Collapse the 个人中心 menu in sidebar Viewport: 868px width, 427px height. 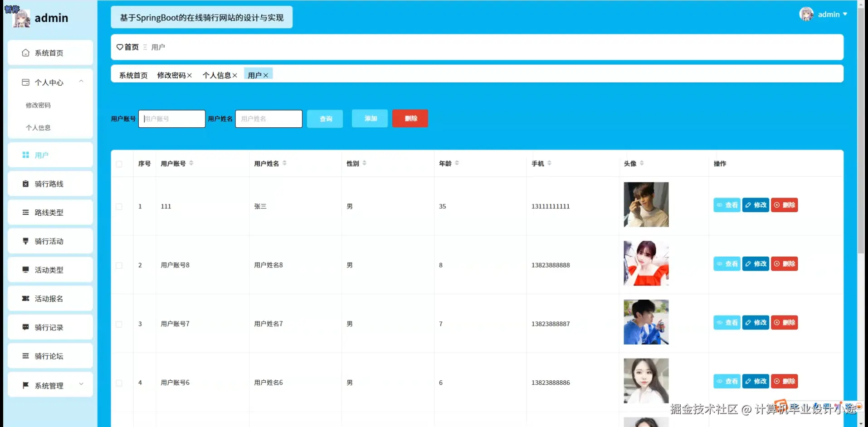(82, 81)
